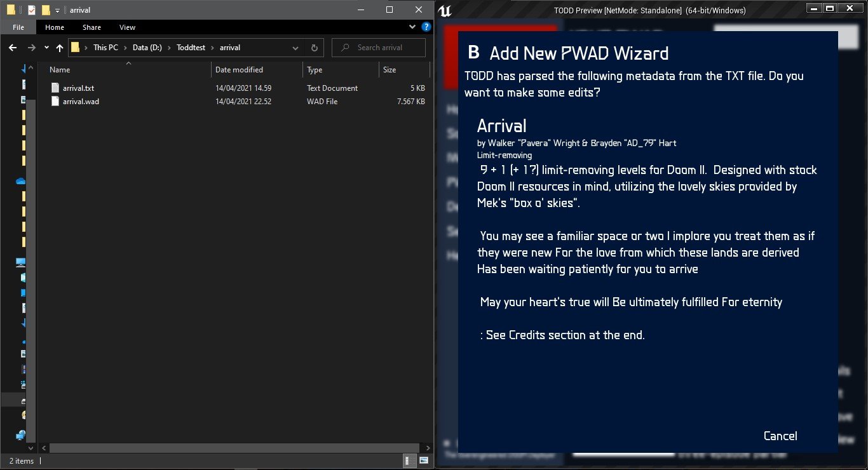Refresh the arrival folder view

tap(314, 48)
